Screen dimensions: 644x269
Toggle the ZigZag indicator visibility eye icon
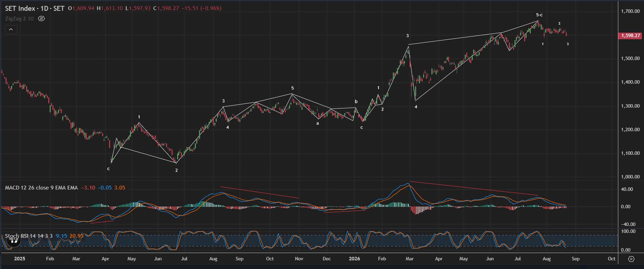pos(41,19)
